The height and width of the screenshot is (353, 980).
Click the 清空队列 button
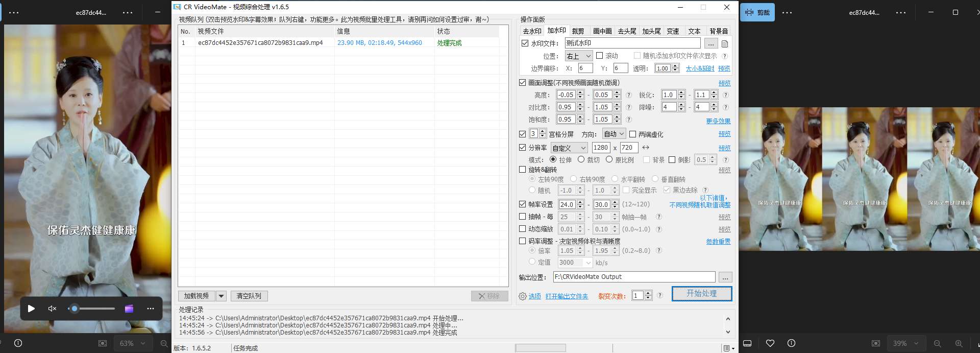point(249,296)
